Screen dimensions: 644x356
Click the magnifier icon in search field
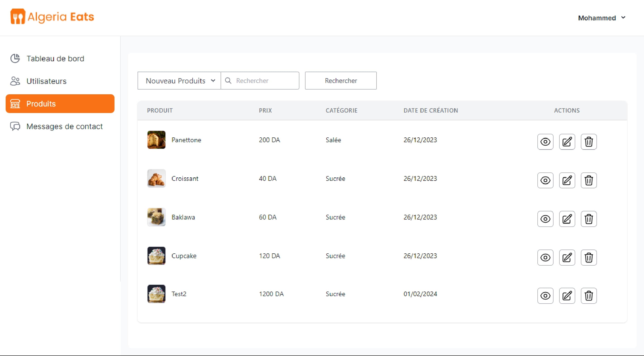[x=228, y=81]
